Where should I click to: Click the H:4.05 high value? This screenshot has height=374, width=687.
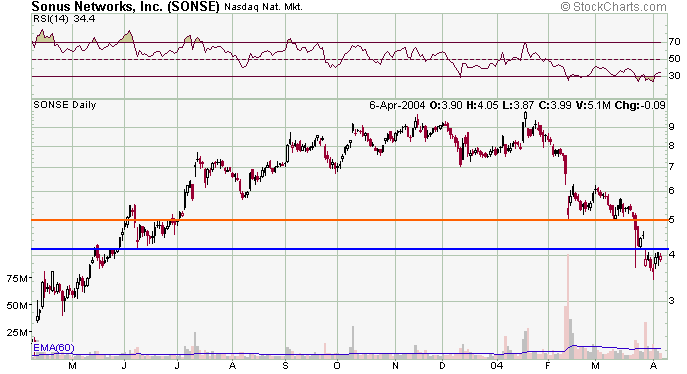click(483, 105)
